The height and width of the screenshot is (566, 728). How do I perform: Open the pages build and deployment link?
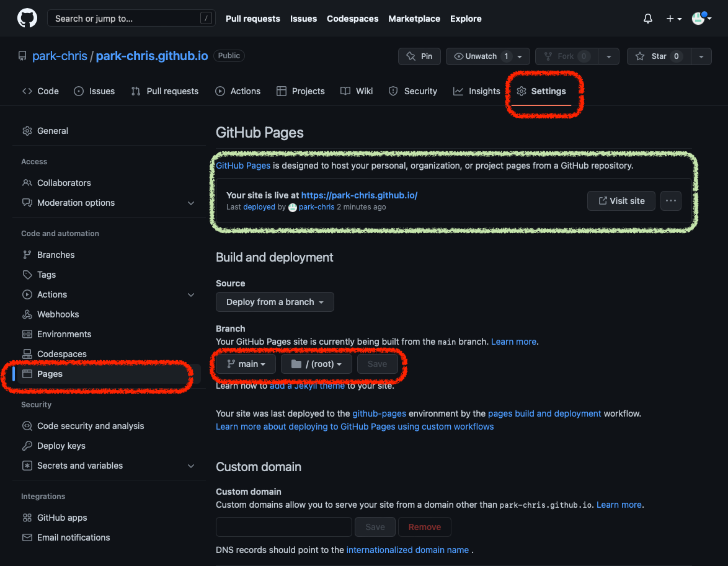point(544,413)
